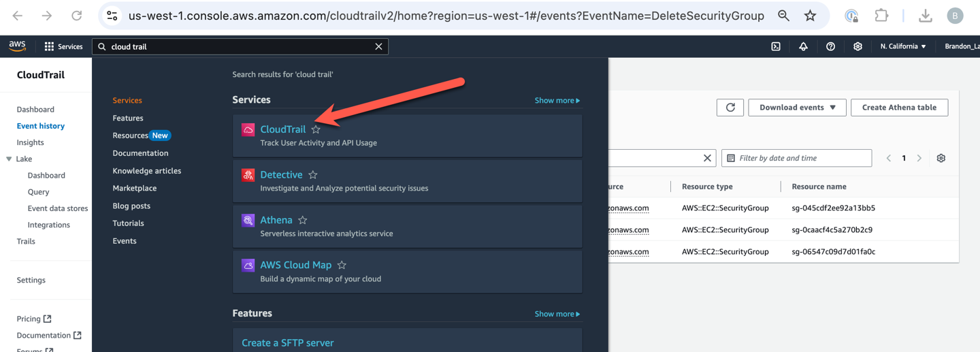Click the Detective service icon
Viewport: 980px width, 352px height.
coord(248,175)
